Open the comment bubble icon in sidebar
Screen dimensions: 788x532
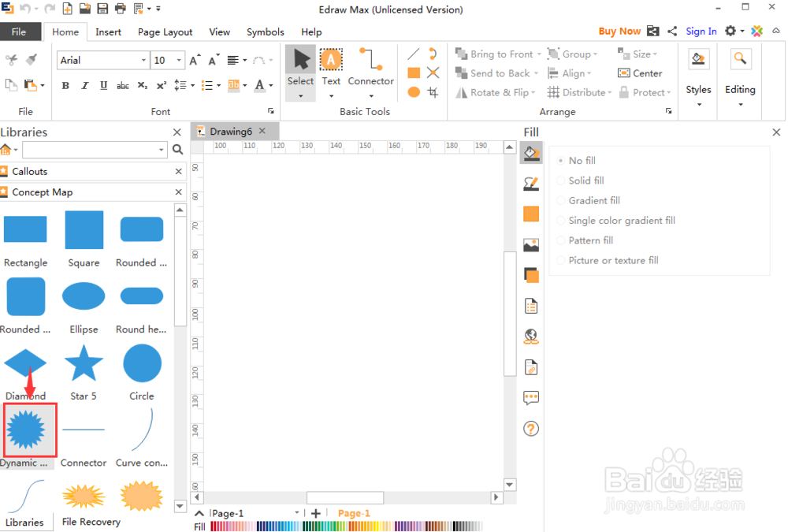(x=531, y=398)
